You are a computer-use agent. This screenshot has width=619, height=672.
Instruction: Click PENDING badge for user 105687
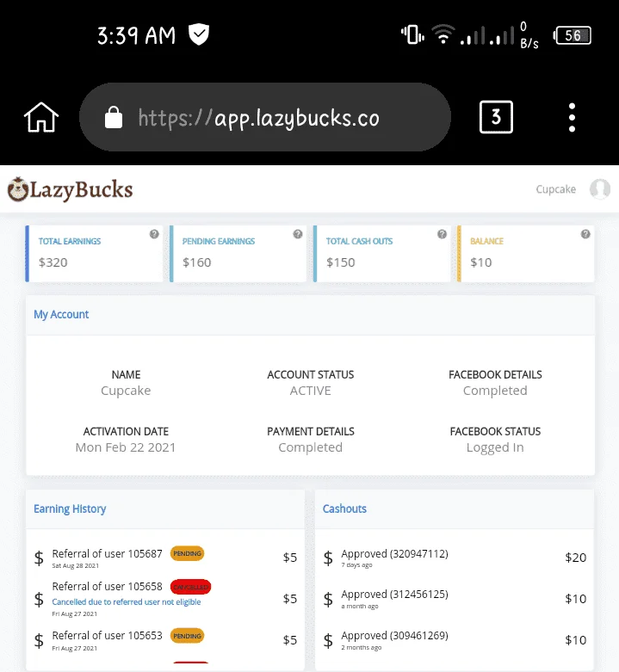pyautogui.click(x=188, y=553)
